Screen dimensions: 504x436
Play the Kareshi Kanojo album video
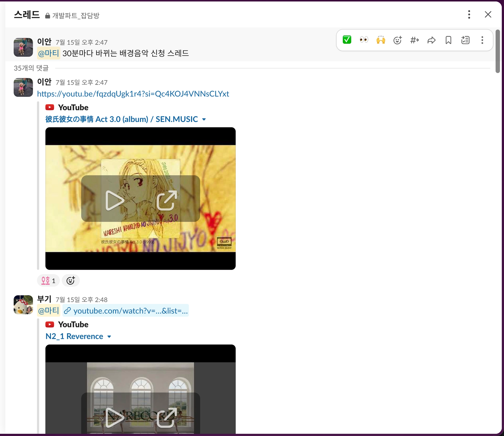tap(115, 200)
